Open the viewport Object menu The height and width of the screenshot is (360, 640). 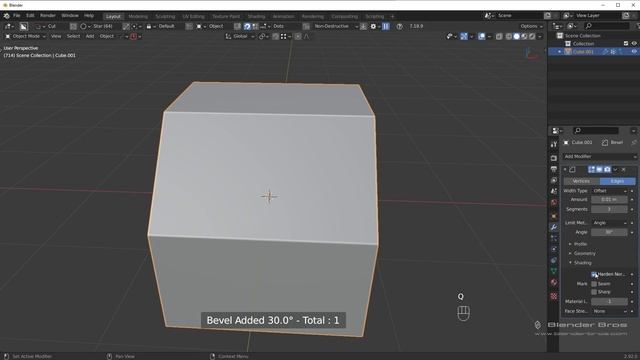pos(107,36)
